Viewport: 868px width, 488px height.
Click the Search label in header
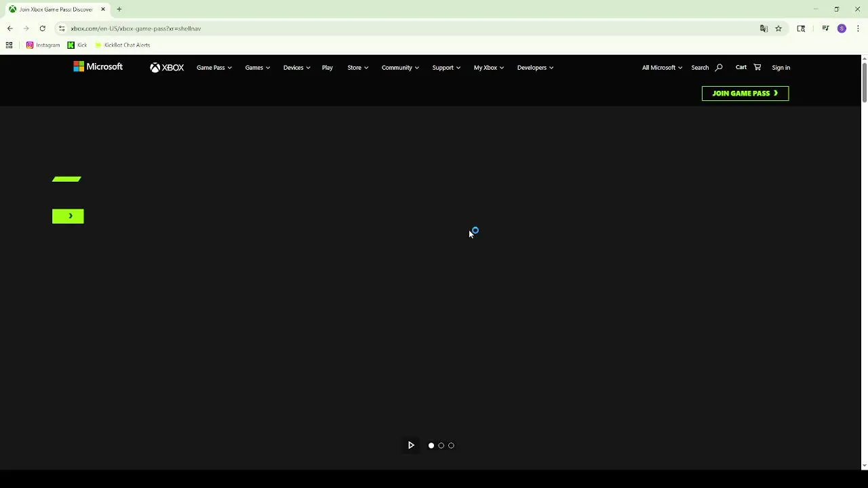point(700,68)
